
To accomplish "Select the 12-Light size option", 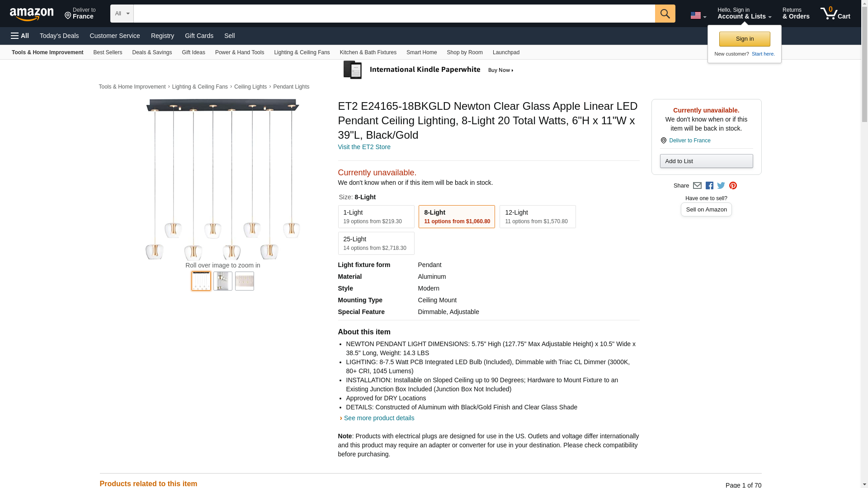I will pos(537,216).
